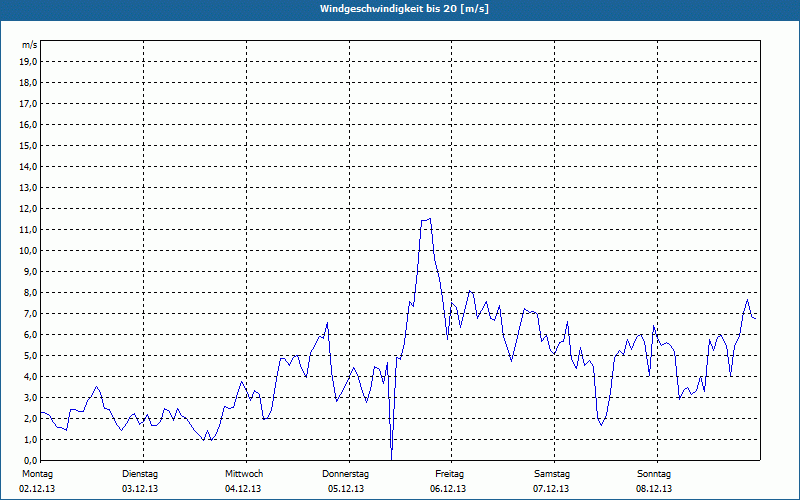Viewport: 800px width, 500px height.
Task: Click the date '08.12.13'
Action: coord(654,489)
